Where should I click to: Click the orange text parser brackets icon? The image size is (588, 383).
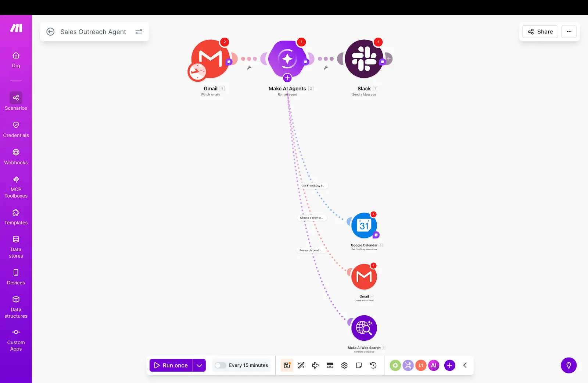[421, 365]
